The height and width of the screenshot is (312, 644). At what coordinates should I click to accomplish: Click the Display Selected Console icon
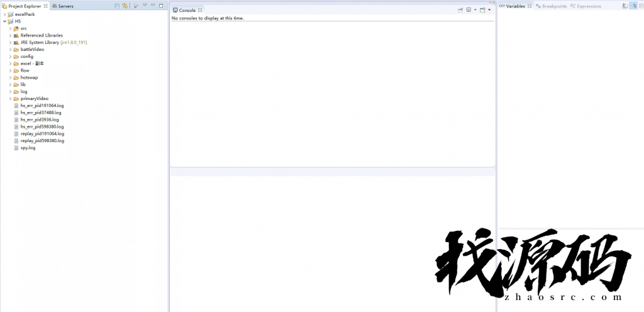click(x=469, y=10)
